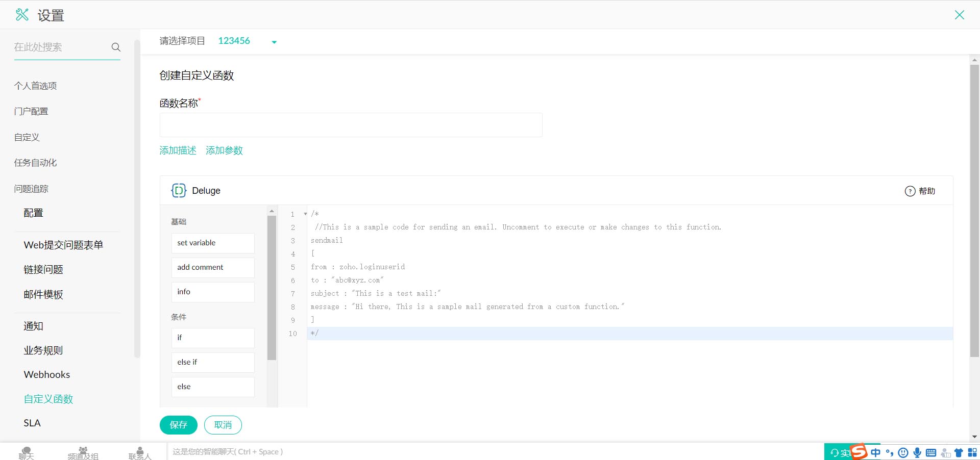Expand the 问题追踪 sidebar section

pyautogui.click(x=31, y=189)
